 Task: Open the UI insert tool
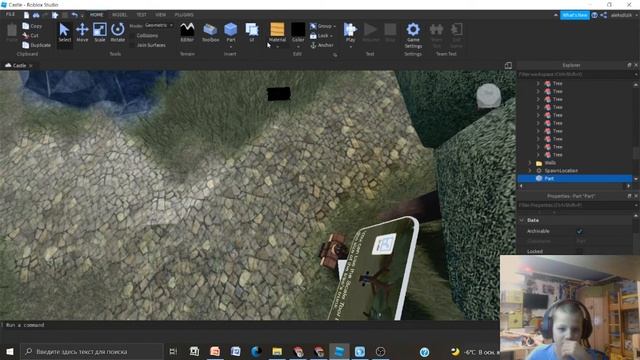tap(251, 32)
